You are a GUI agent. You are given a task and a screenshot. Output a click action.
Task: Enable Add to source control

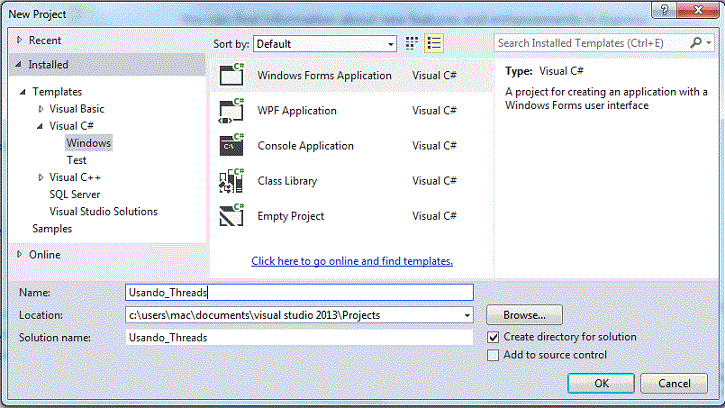point(493,355)
